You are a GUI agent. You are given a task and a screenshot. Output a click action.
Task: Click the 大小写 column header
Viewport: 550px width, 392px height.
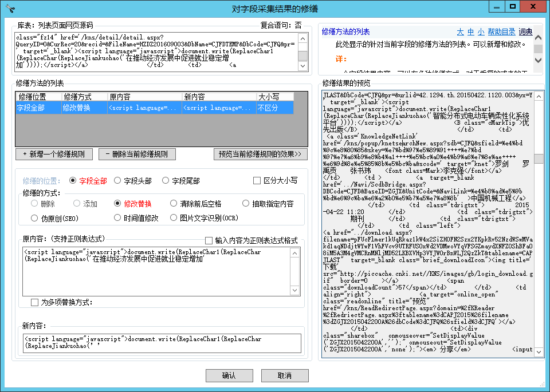pos(275,97)
